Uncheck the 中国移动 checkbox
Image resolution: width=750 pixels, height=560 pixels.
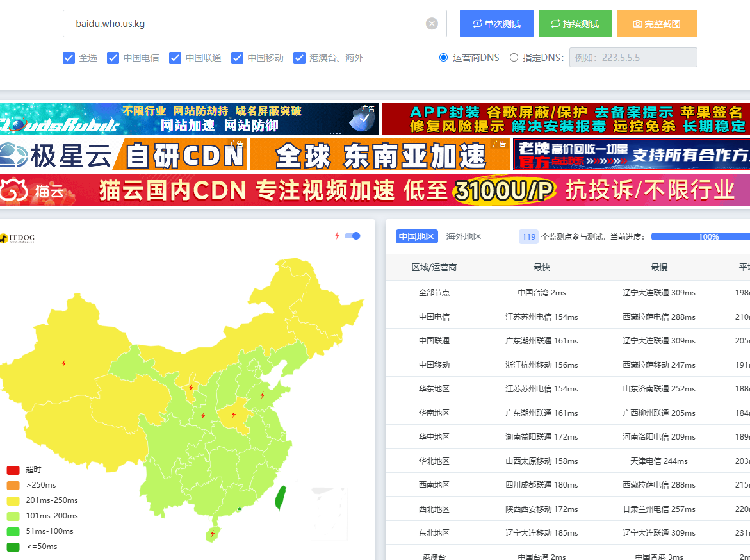237,58
